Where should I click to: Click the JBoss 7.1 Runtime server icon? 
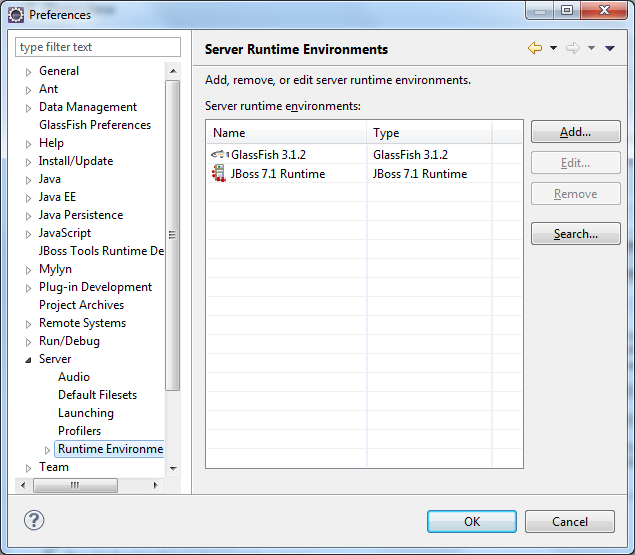pyautogui.click(x=219, y=173)
